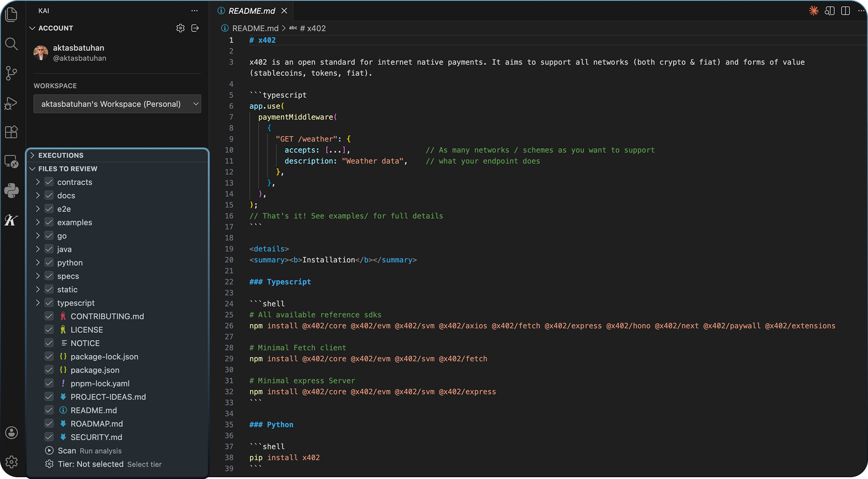Split the editor into two columns
The height and width of the screenshot is (479, 868).
point(845,11)
